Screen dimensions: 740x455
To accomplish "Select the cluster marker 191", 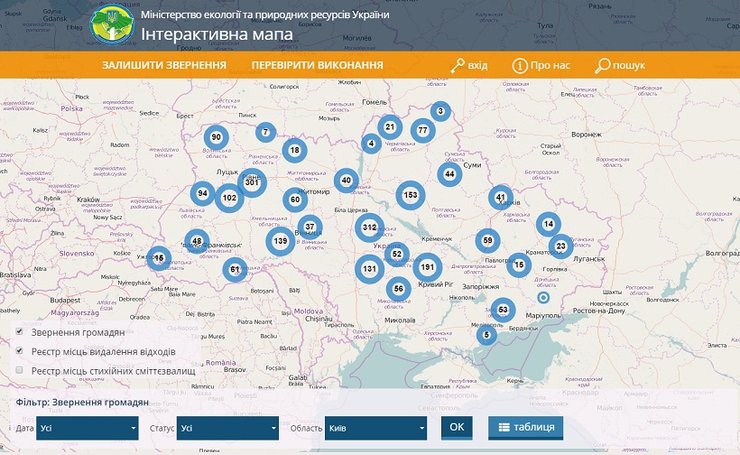I will coord(428,267).
